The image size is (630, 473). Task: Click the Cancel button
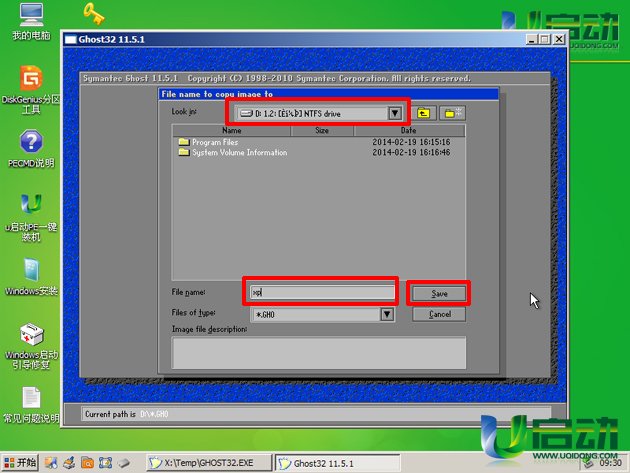[439, 314]
